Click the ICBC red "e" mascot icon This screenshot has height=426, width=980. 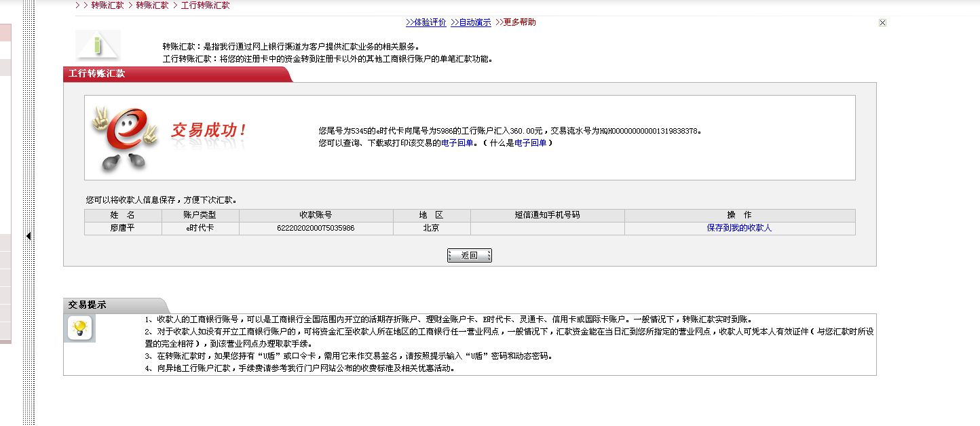124,137
